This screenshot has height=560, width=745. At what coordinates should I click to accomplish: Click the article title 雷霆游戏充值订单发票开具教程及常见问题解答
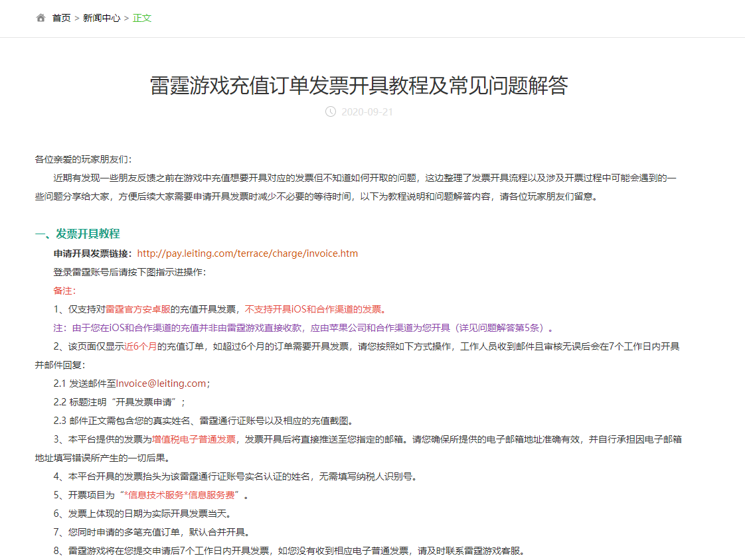[x=359, y=86]
